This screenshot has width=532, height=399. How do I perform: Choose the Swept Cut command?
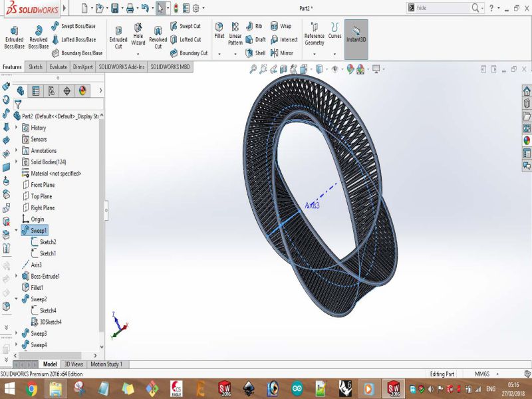click(186, 26)
